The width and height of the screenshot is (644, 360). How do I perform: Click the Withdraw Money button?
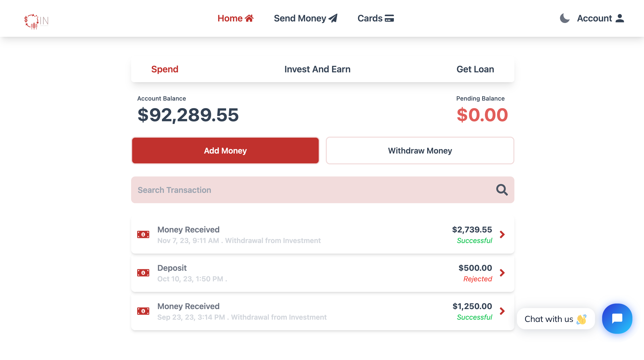click(420, 150)
